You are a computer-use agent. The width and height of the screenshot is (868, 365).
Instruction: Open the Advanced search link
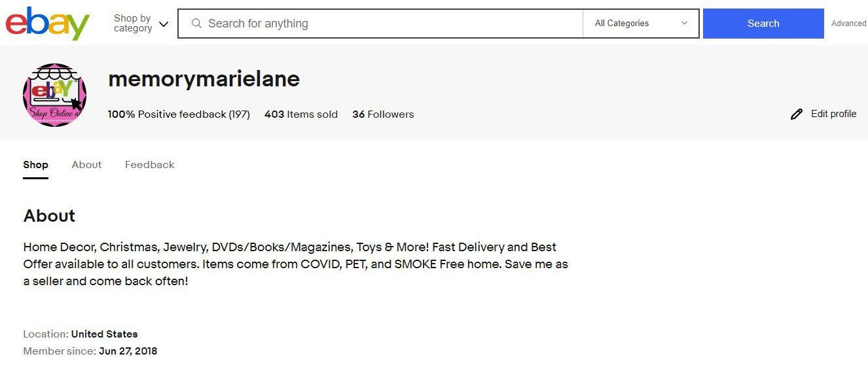[x=848, y=24]
